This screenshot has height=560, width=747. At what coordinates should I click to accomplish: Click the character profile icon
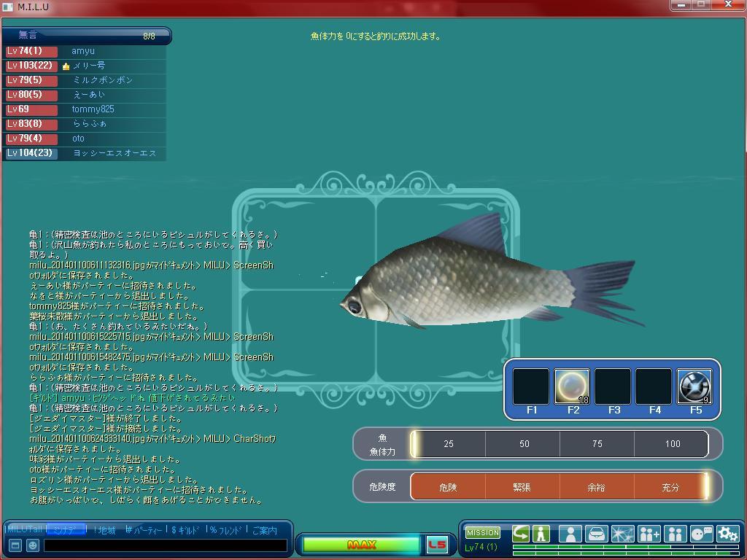click(570, 534)
